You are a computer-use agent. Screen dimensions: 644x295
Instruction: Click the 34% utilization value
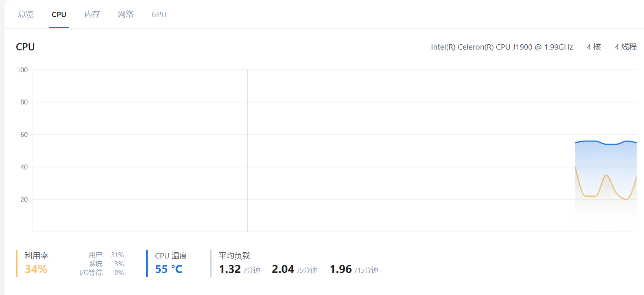click(x=36, y=269)
